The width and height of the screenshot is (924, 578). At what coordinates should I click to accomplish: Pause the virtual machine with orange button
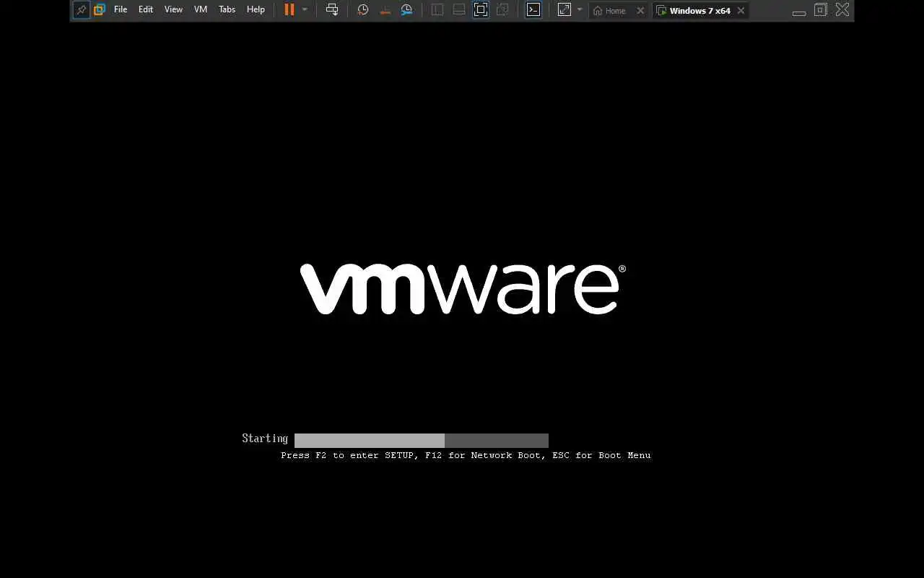[289, 10]
